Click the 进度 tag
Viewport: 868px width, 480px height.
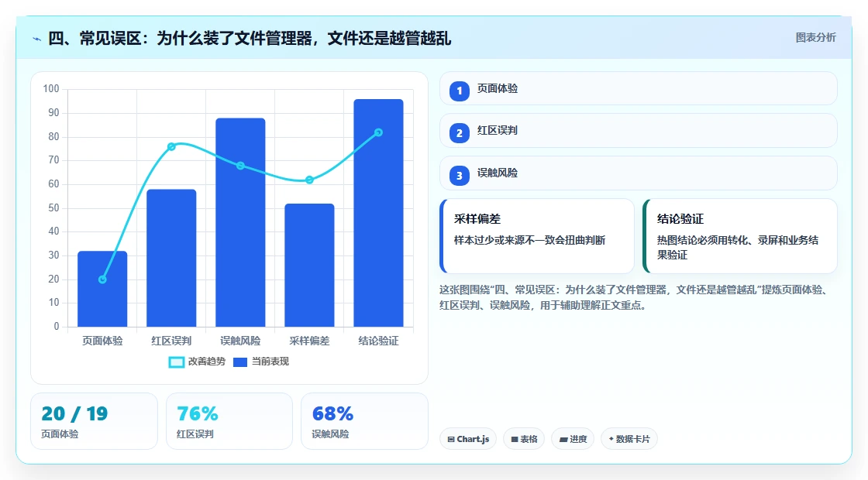point(573,439)
